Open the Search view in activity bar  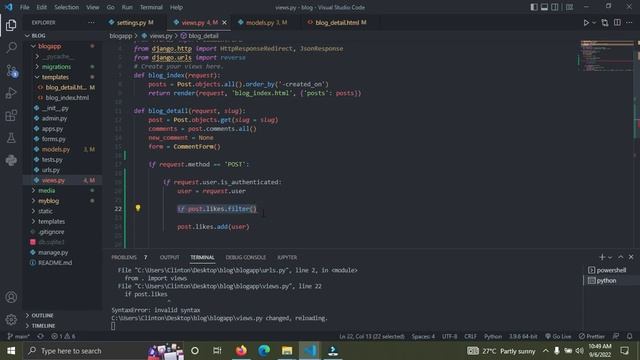[11, 47]
